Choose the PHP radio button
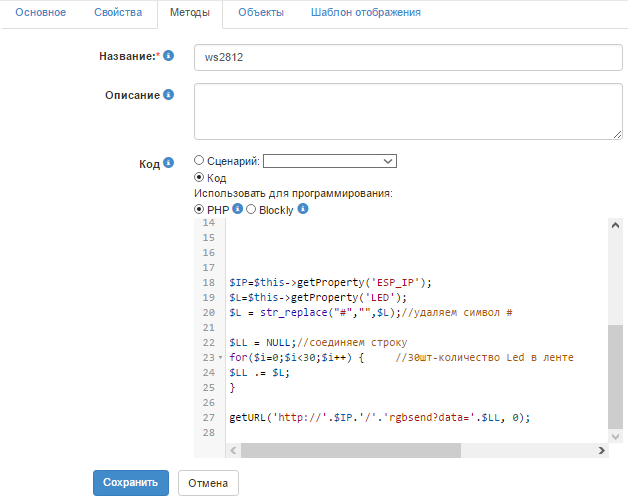The width and height of the screenshot is (628, 504). point(199,209)
